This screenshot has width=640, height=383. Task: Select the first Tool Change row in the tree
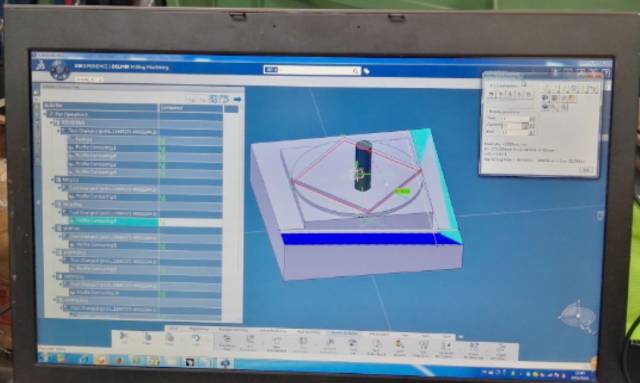109,131
